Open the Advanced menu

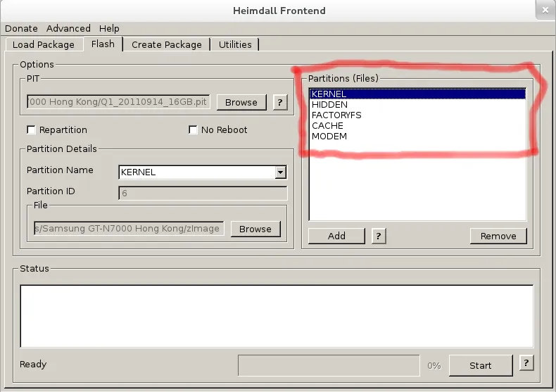pyautogui.click(x=68, y=28)
